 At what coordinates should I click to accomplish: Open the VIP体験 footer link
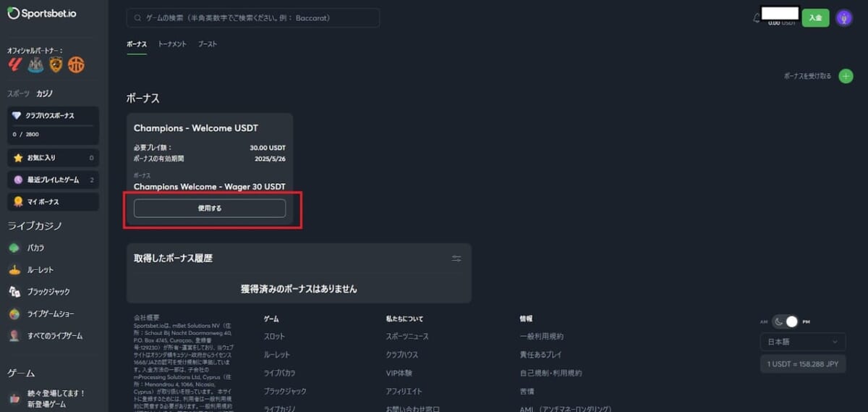tap(399, 373)
